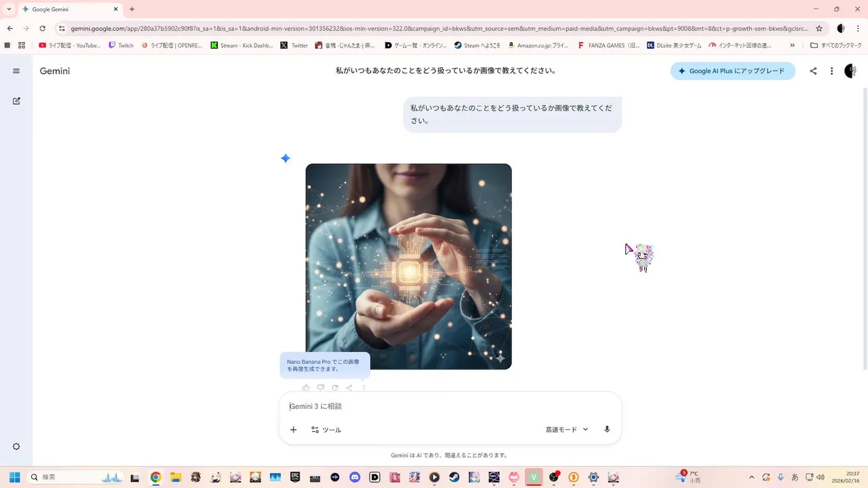Click the page's vertical scrollbar
868x488 pixels.
tap(864, 227)
